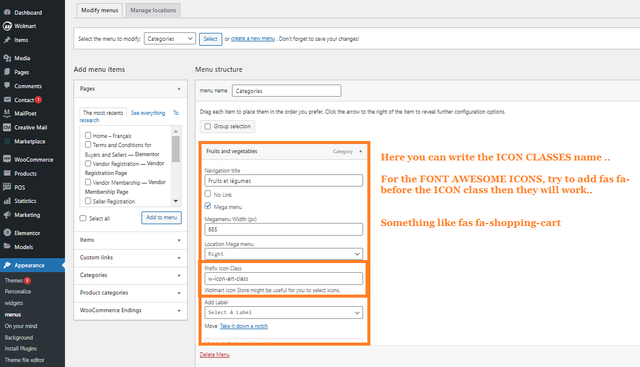Image resolution: width=640 pixels, height=367 pixels.
Task: Open the Wolmart theme icon in the sidebar
Action: point(7,26)
